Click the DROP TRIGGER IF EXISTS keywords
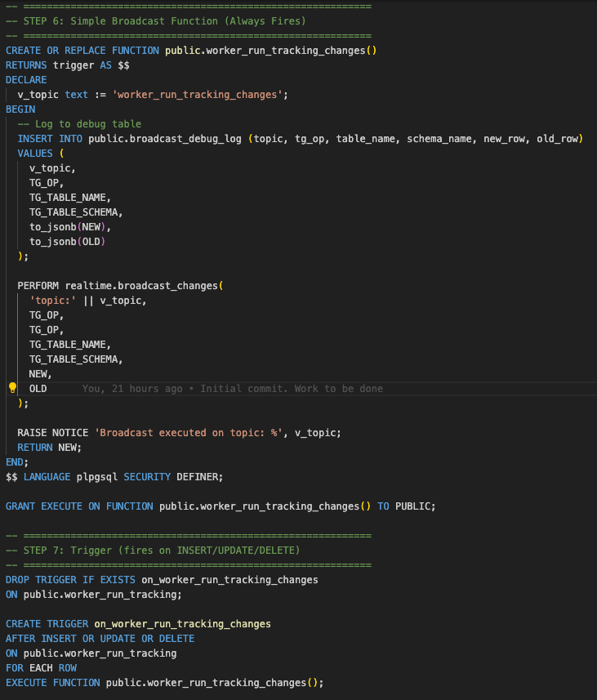The width and height of the screenshot is (597, 700). [70, 580]
